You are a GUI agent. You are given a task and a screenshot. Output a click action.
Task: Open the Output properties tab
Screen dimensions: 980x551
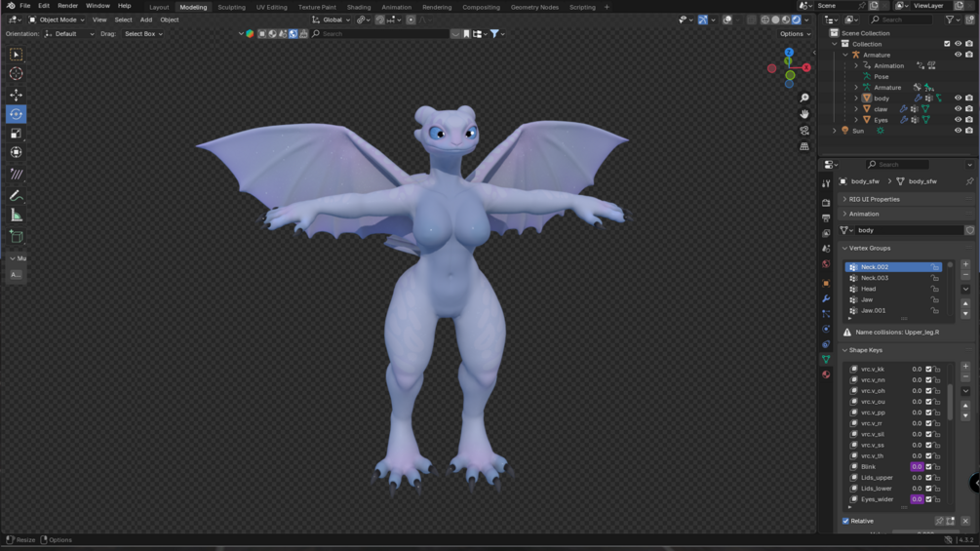tap(826, 218)
